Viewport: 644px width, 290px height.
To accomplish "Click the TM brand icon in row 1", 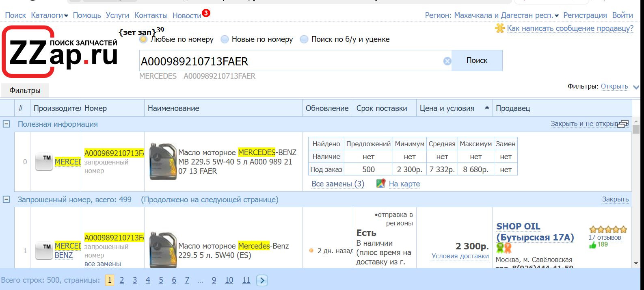I will [44, 251].
